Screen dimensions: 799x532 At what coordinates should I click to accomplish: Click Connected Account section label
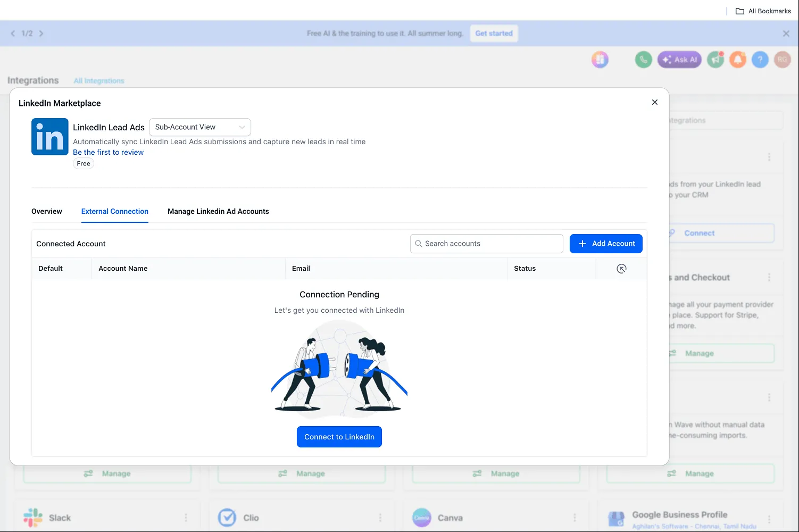[71, 244]
